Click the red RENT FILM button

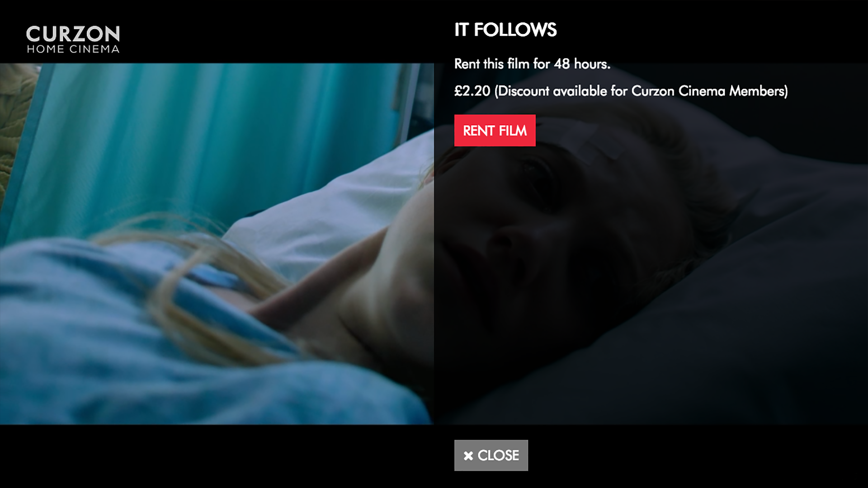click(x=495, y=131)
